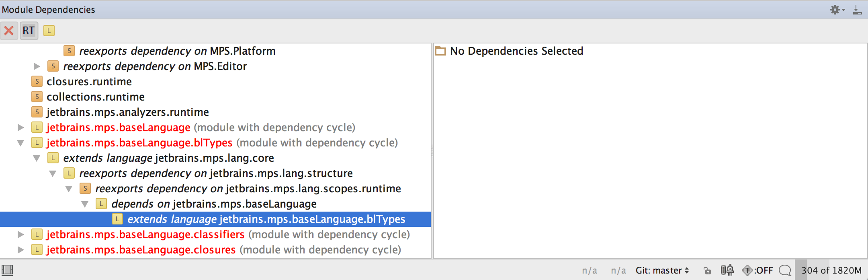
Task: Expand reexports dependency on MPS.Editor
Action: pyautogui.click(x=37, y=66)
